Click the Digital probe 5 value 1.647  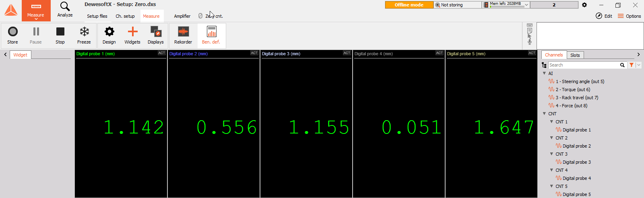click(x=504, y=127)
